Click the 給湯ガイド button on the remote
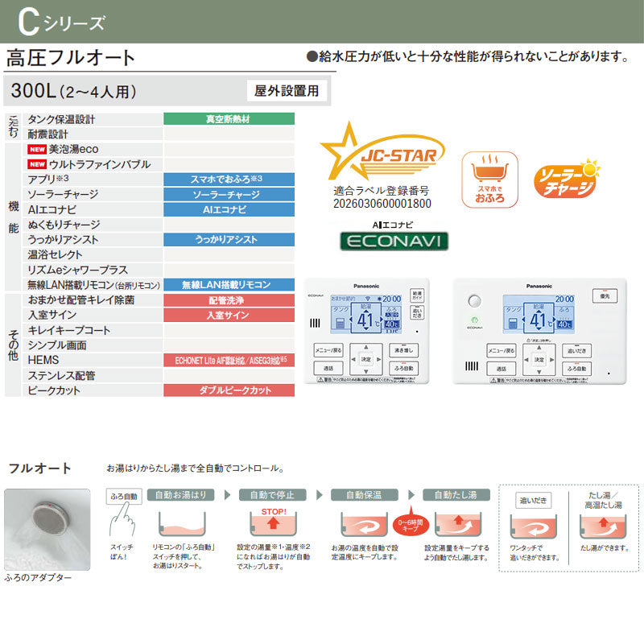Image resolution: width=644 pixels, height=644 pixels. click(417, 295)
